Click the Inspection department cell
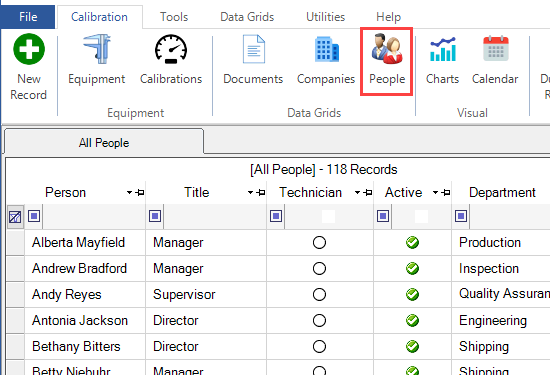 pyautogui.click(x=501, y=268)
